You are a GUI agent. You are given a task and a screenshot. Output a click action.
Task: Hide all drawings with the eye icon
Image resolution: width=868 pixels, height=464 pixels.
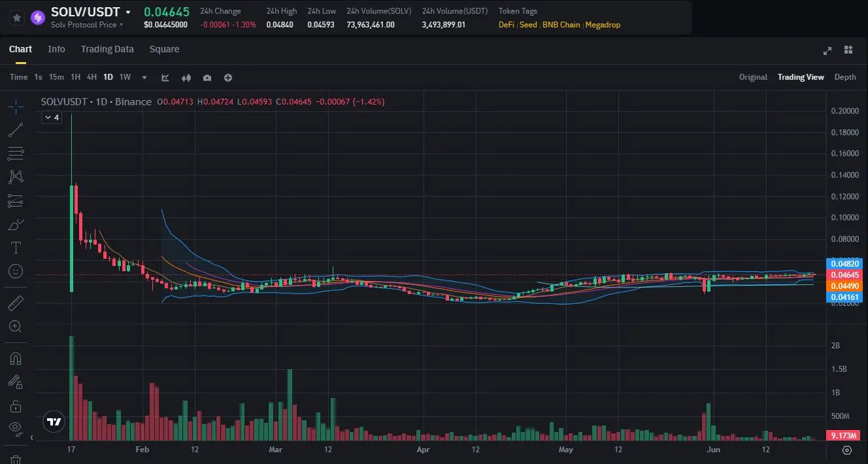tap(16, 429)
